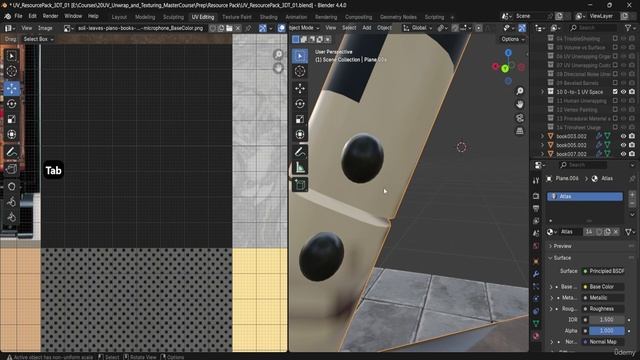640x360 pixels.
Task: Select the Annotate tool in the UV editor toolbar
Action: 11,152
